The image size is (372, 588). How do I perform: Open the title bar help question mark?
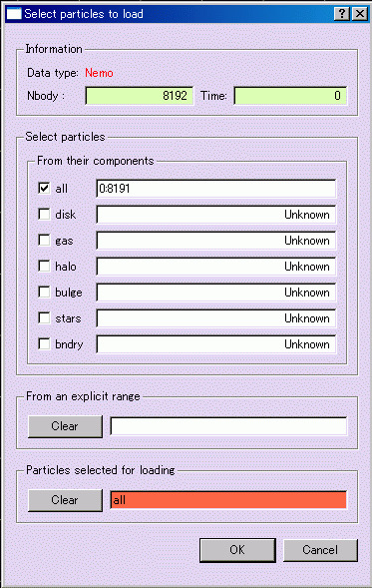click(342, 14)
